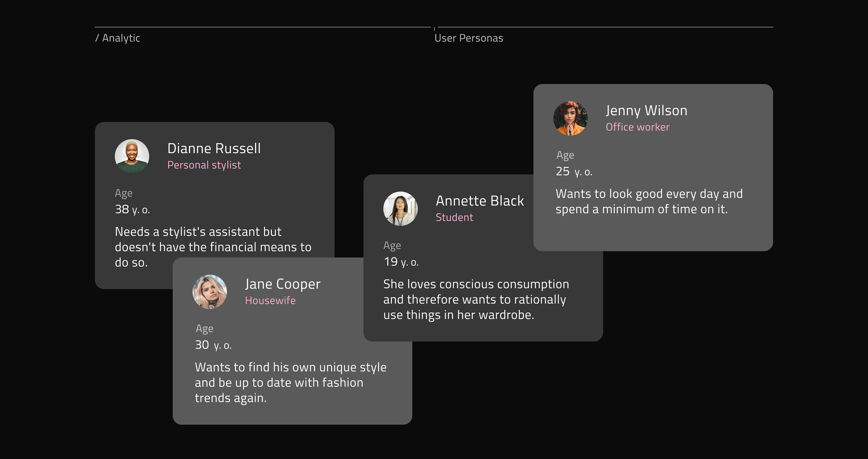Click the pink Personal stylist label
868x459 pixels.
(x=204, y=165)
